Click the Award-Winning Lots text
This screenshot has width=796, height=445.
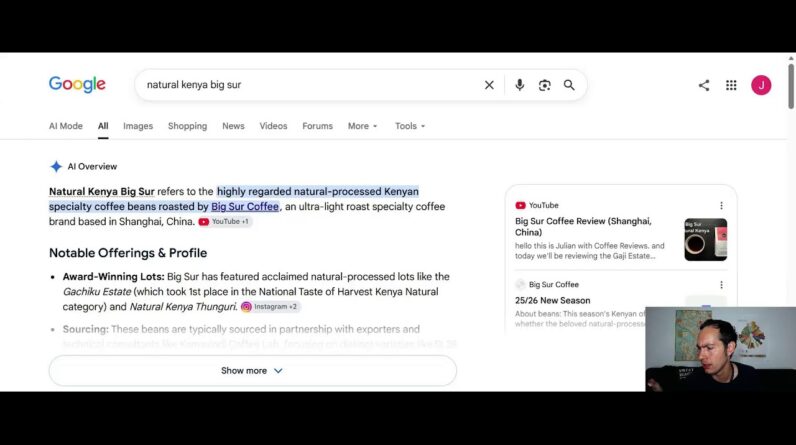coord(113,277)
